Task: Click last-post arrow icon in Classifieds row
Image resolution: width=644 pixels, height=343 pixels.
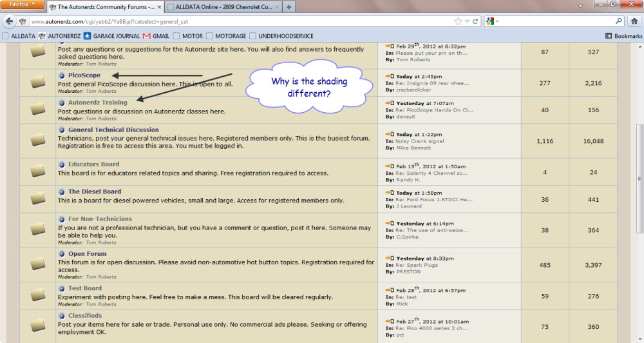Action: coord(390,321)
